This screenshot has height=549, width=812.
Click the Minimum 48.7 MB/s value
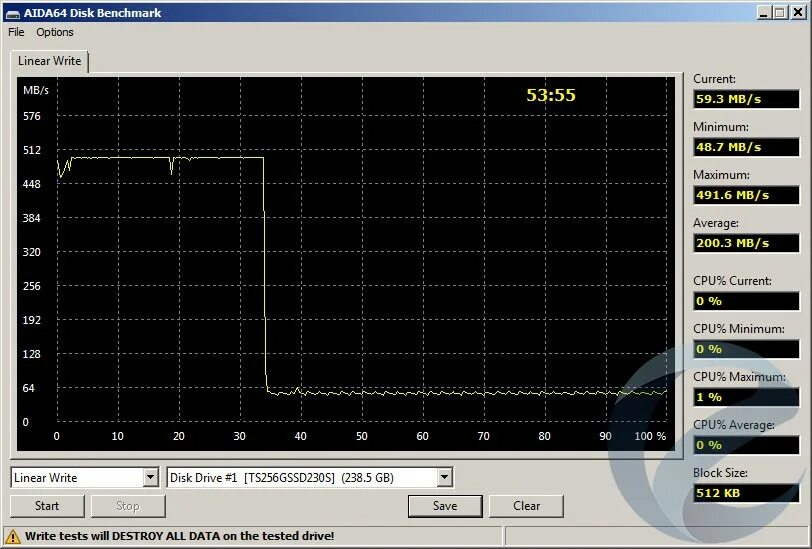click(746, 147)
